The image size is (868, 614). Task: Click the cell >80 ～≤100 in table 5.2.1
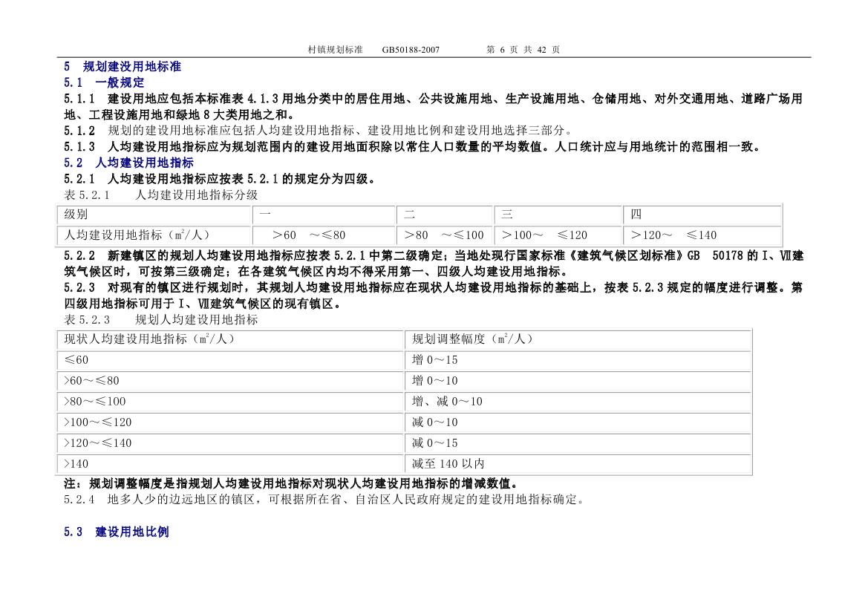pos(445,235)
